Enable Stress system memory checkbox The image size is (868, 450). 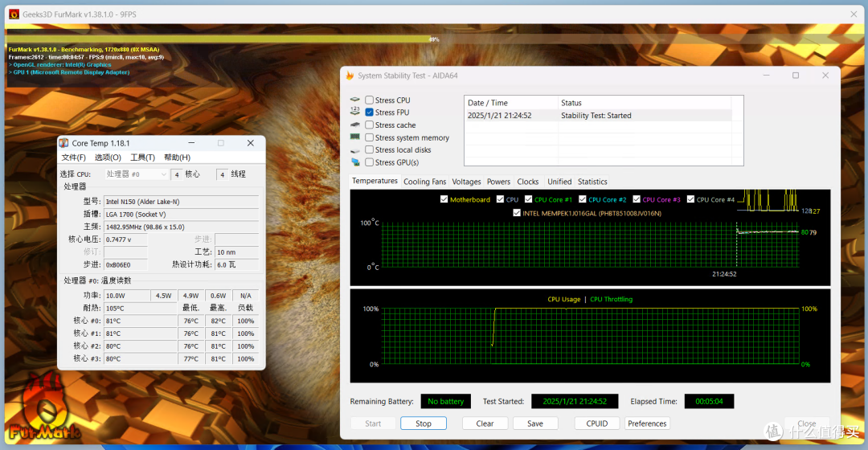[x=369, y=137]
